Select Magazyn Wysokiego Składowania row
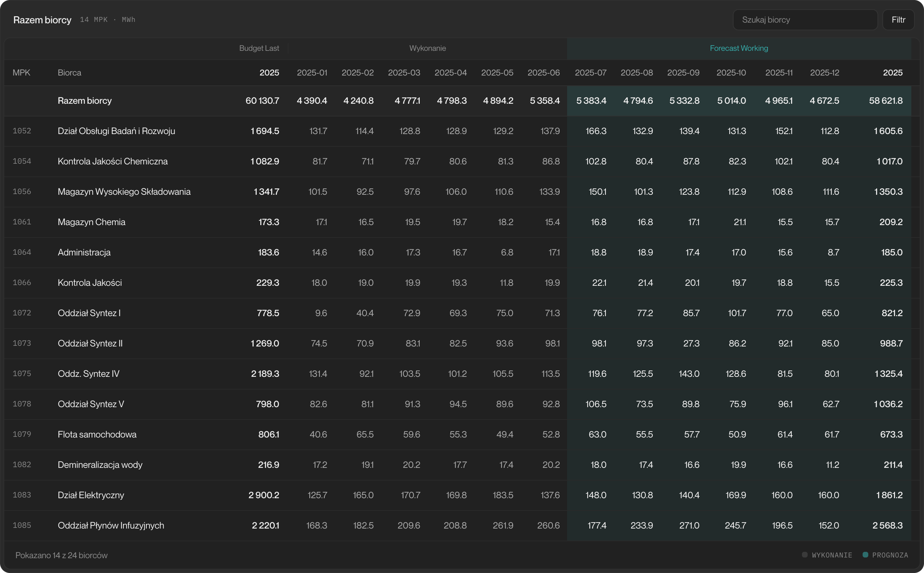Viewport: 924px width, 573px height. click(462, 192)
